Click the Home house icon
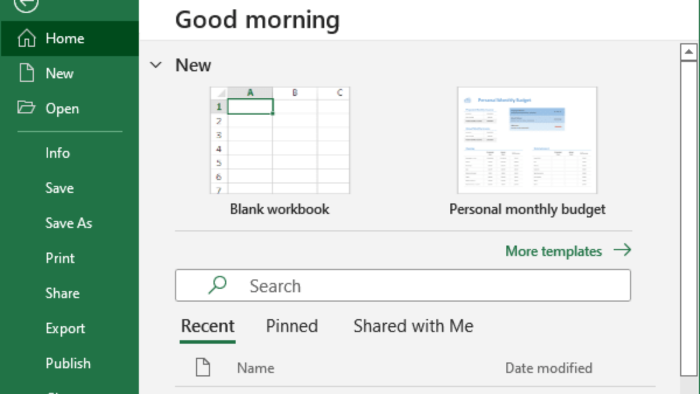This screenshot has width=700, height=394. pos(26,38)
